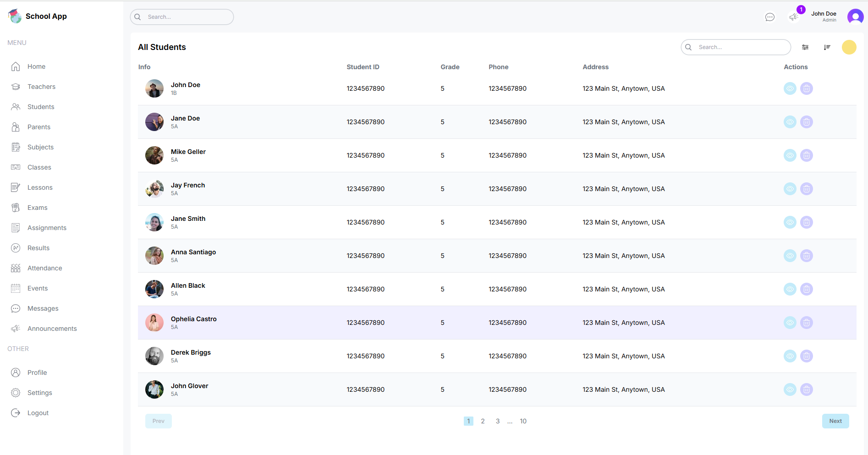Open the chat messages icon in header
Image resolution: width=868 pixels, height=455 pixels.
[769, 17]
